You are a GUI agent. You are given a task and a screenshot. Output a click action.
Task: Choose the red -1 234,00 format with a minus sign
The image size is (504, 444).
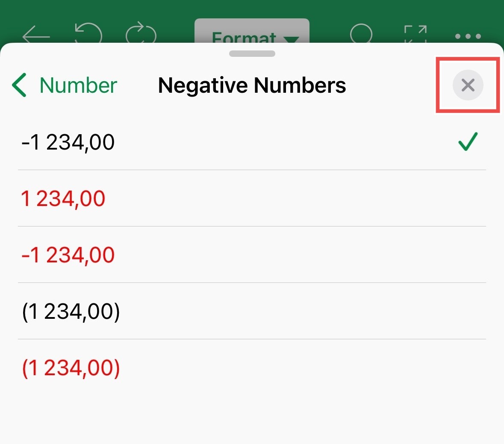(252, 255)
